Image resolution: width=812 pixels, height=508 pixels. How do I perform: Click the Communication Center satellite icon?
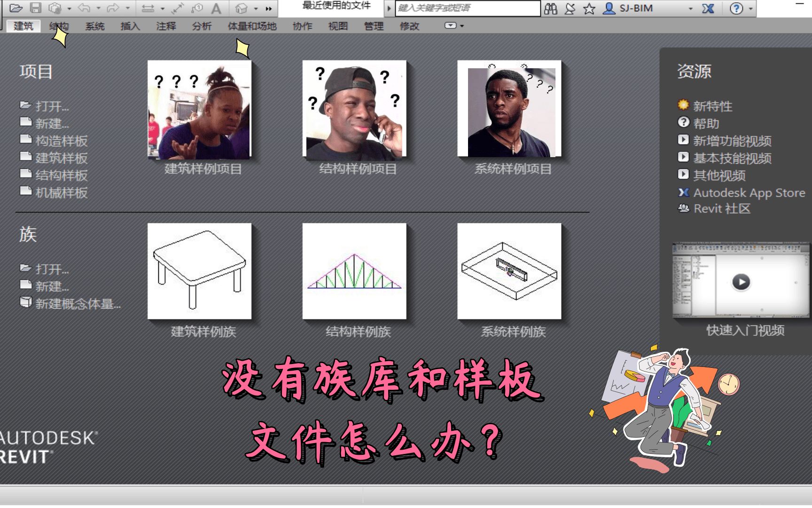coord(570,8)
